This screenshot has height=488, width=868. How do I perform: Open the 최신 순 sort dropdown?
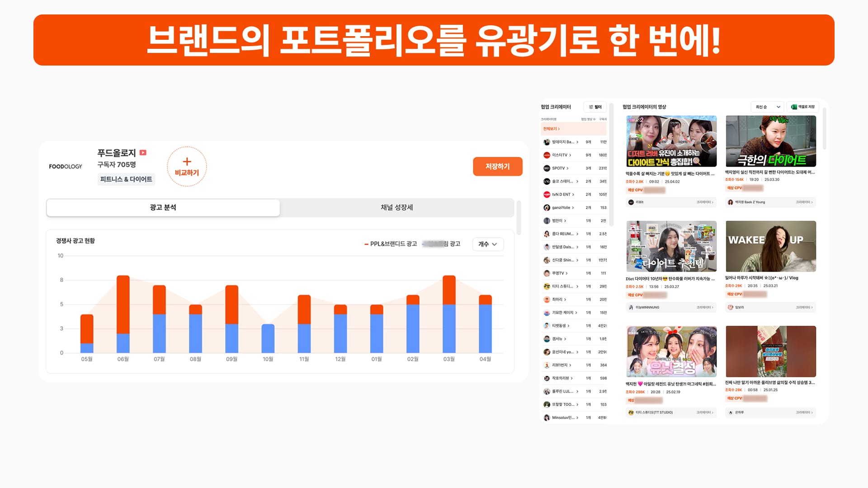[767, 107]
